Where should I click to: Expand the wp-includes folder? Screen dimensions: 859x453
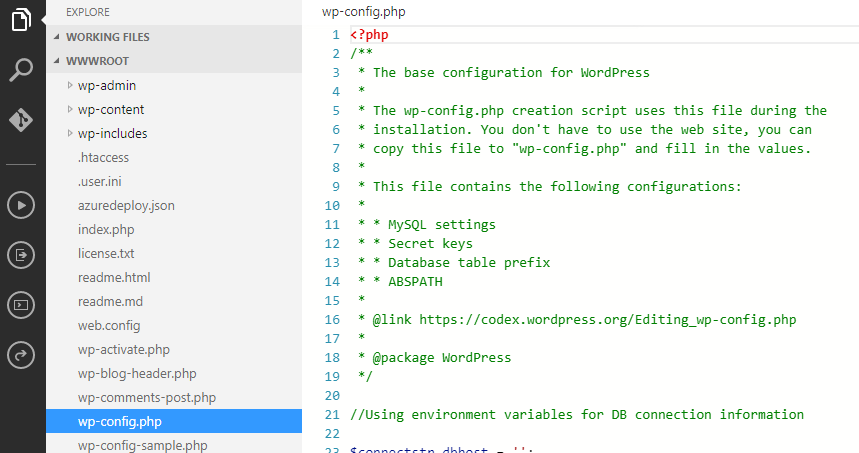[112, 133]
